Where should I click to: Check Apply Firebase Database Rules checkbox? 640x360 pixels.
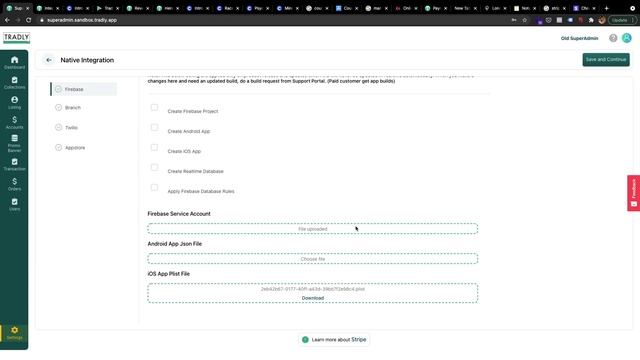(x=154, y=187)
